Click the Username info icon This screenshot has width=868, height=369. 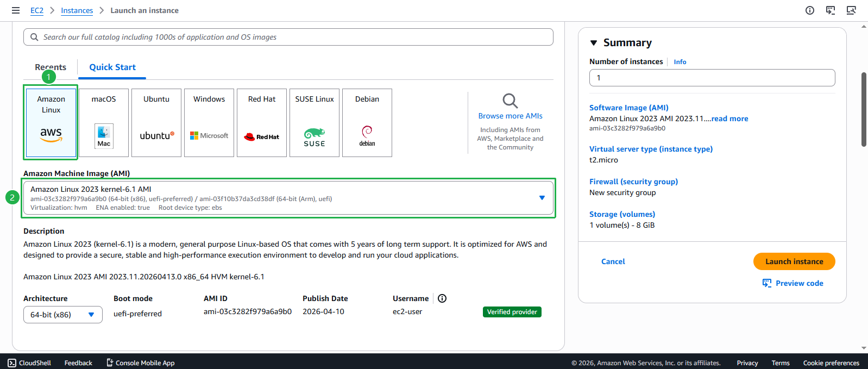pyautogui.click(x=442, y=298)
